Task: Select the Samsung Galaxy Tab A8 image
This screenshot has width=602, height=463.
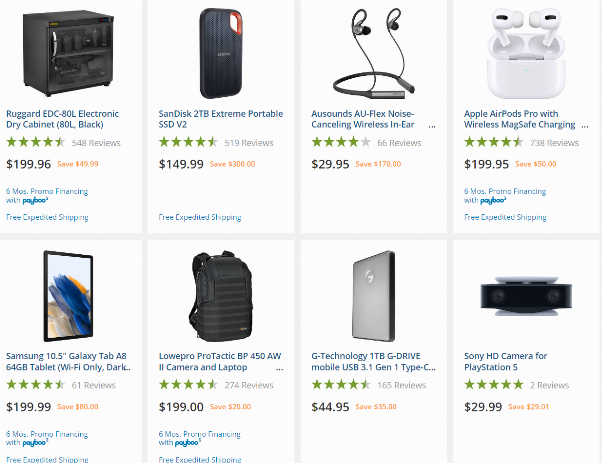Action: pyautogui.click(x=68, y=296)
